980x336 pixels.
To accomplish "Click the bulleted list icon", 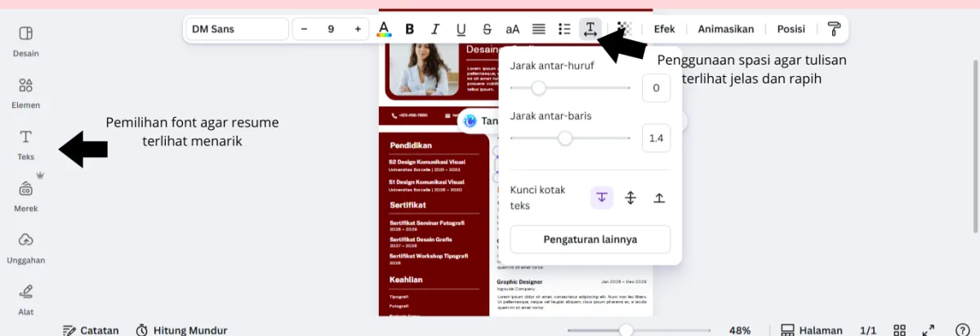I will (563, 29).
